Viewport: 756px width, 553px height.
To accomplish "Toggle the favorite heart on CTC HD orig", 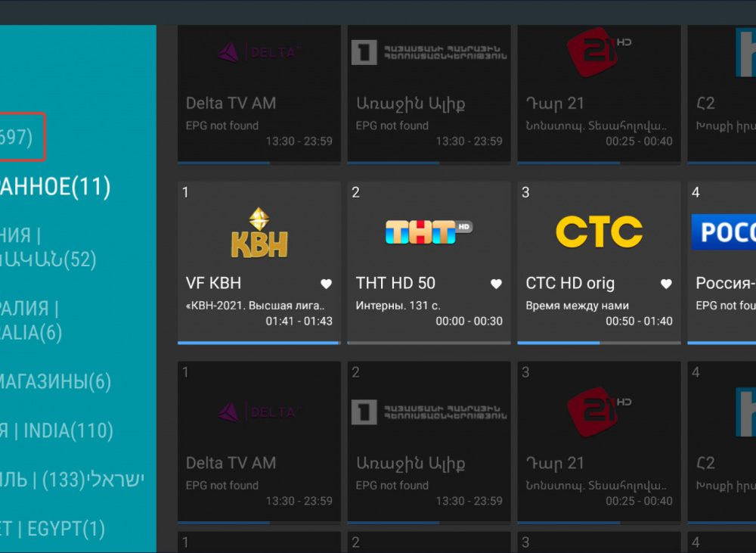I will pos(666,284).
